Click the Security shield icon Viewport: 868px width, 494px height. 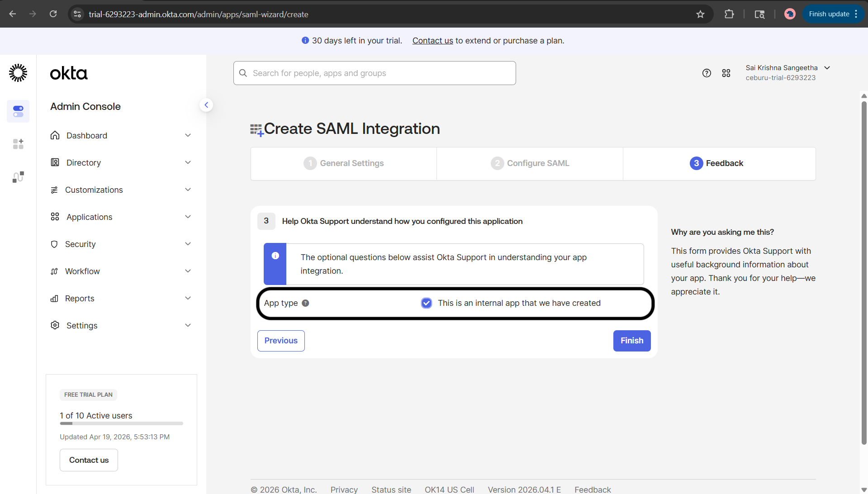(x=54, y=244)
